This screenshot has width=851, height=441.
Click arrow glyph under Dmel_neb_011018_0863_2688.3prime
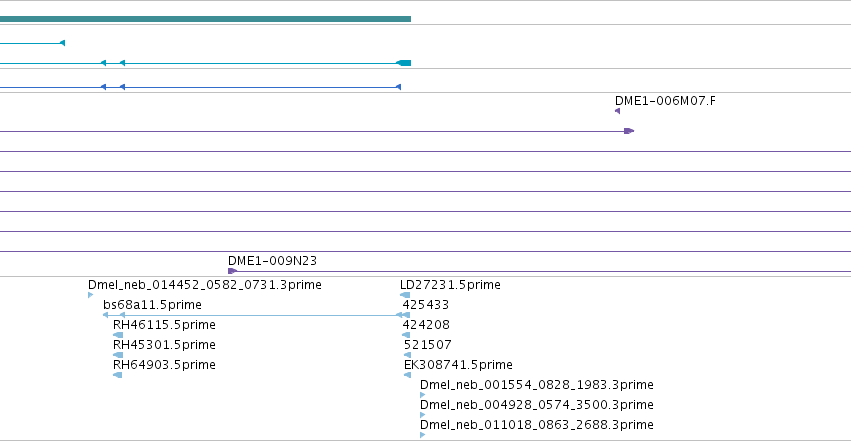point(423,435)
